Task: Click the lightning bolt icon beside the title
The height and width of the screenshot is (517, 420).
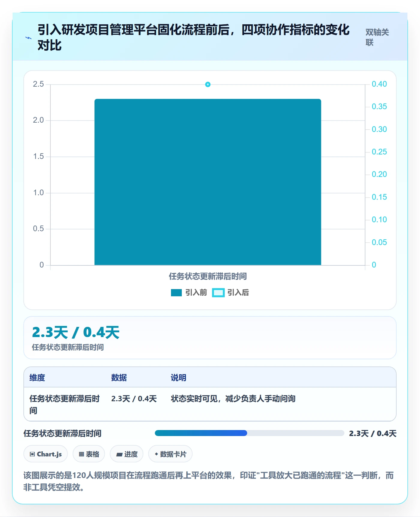Action: 28,38
